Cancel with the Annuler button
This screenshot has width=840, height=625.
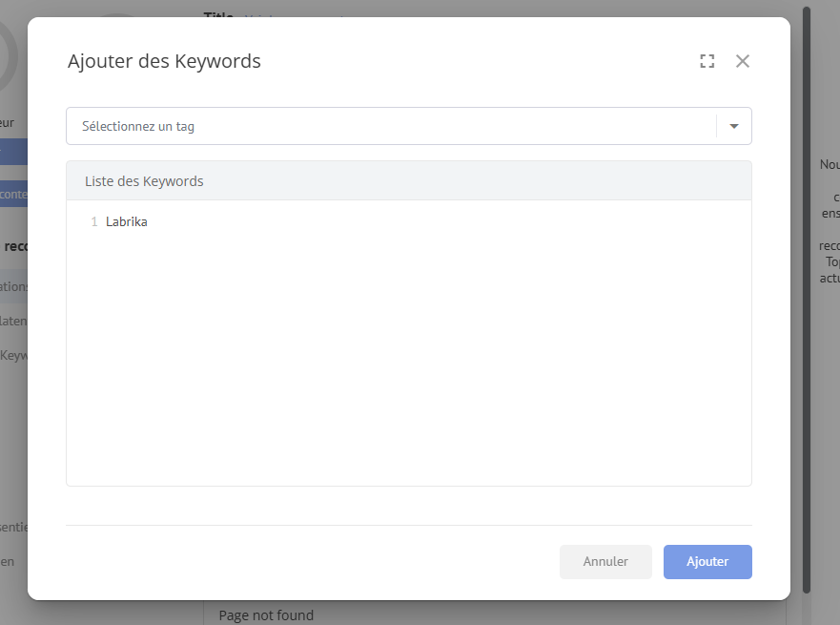(605, 562)
